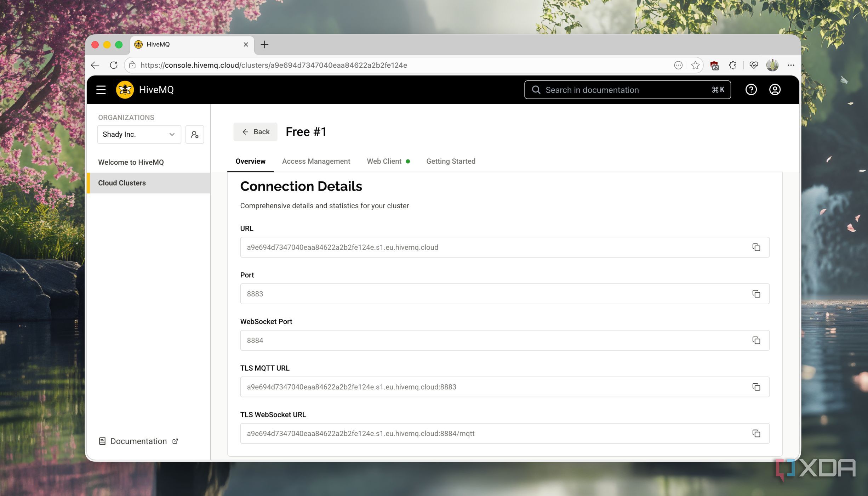868x496 pixels.
Task: Open the heartbeat browser essentials icon
Action: tap(753, 65)
